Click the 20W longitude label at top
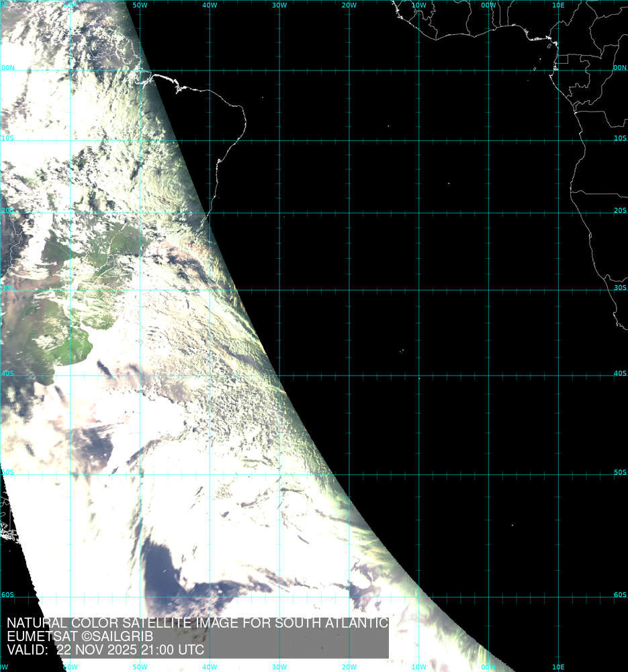The height and width of the screenshot is (672, 628). (x=349, y=5)
